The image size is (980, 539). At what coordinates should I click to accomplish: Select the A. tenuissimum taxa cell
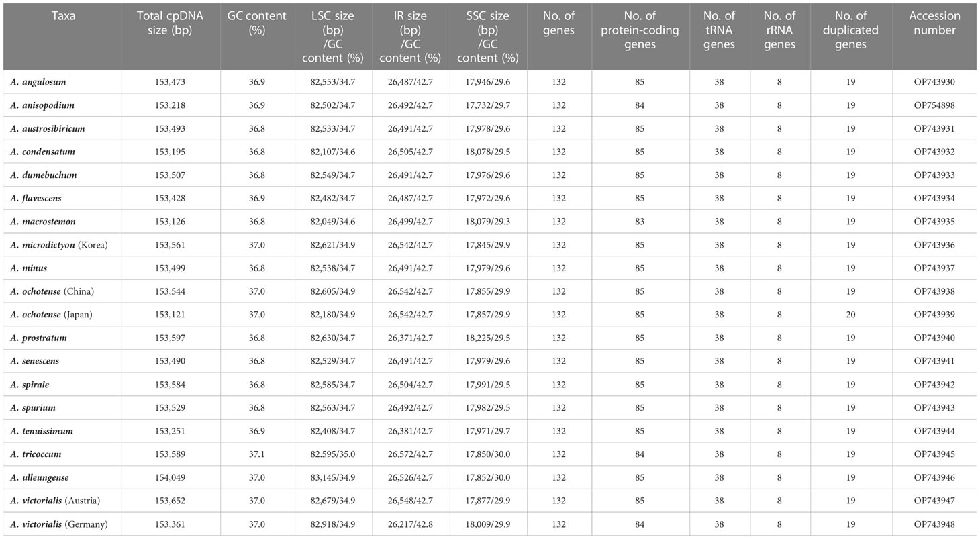pyautogui.click(x=42, y=431)
